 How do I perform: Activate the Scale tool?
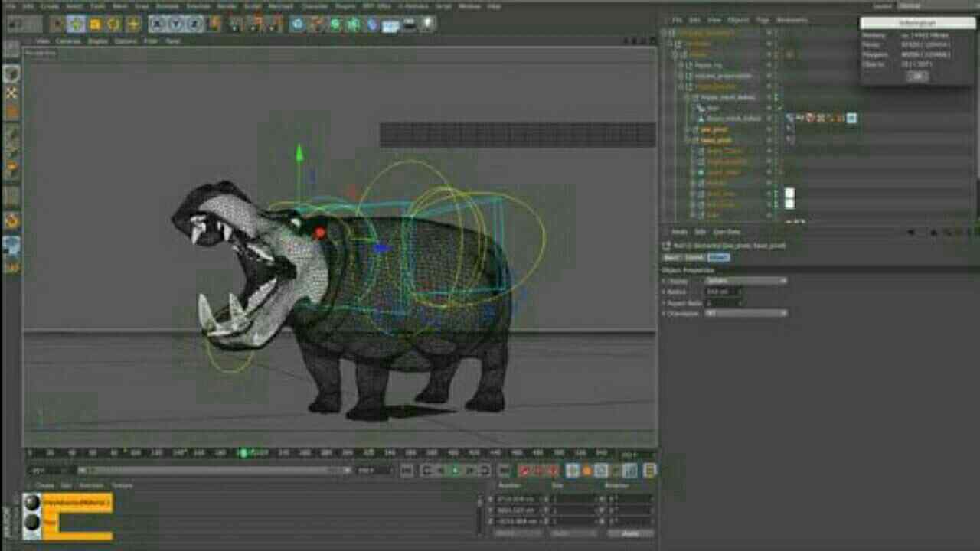point(95,24)
